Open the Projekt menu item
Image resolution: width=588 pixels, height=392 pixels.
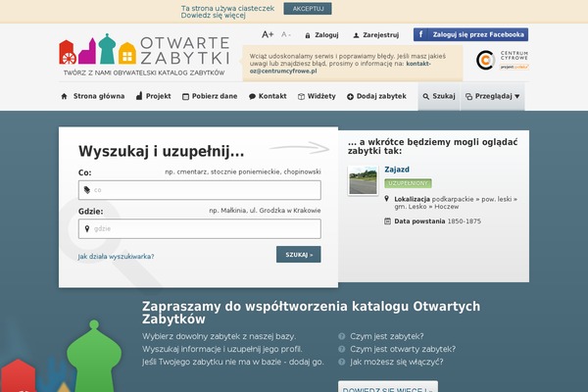158,96
